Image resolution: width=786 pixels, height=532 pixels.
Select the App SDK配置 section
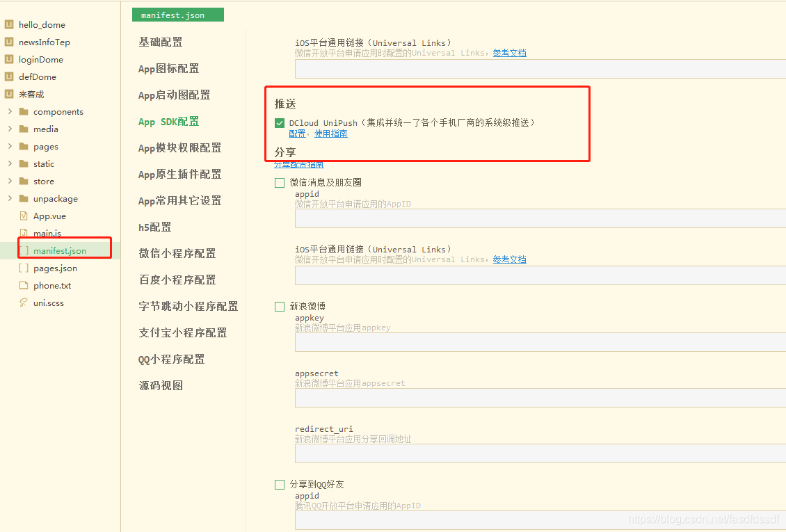click(168, 122)
